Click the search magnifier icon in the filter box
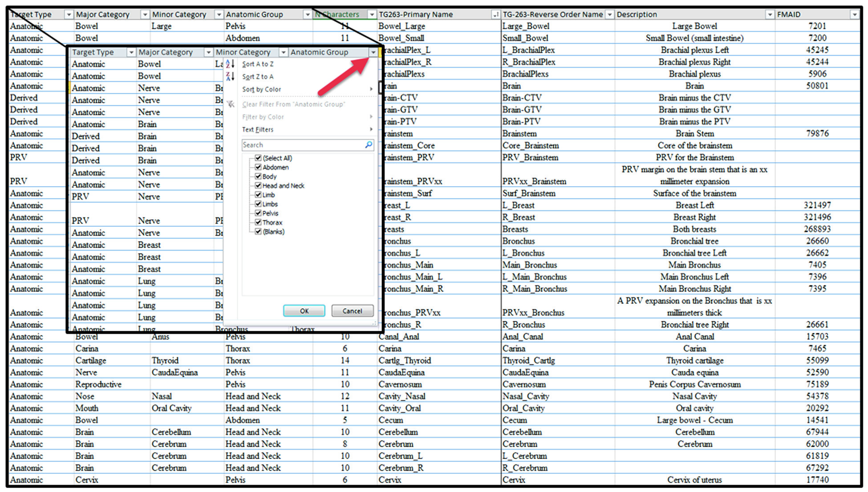This screenshot has width=868, height=492. pos(368,145)
